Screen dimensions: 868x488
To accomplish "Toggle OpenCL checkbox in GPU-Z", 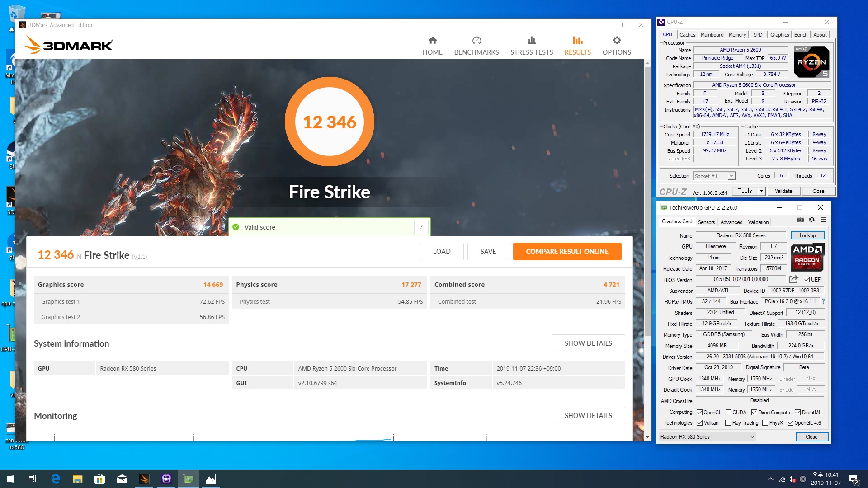I will click(700, 413).
